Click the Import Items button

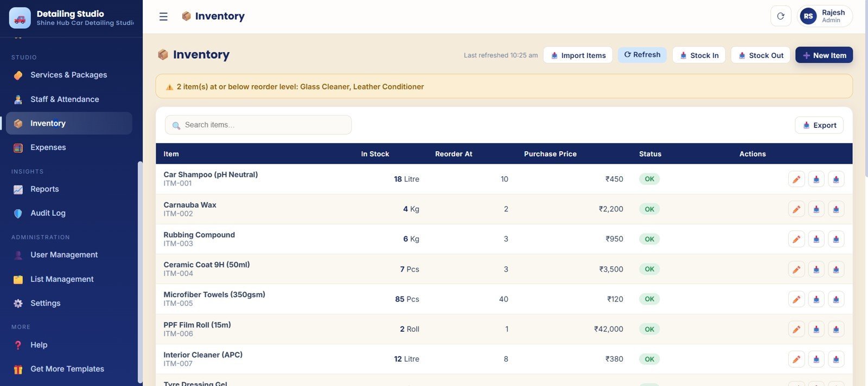pos(578,55)
